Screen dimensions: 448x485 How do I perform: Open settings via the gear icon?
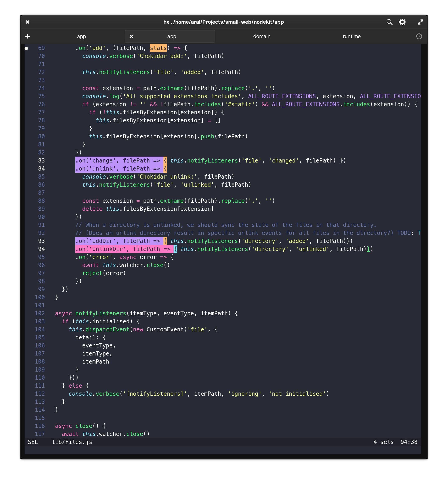coord(402,22)
